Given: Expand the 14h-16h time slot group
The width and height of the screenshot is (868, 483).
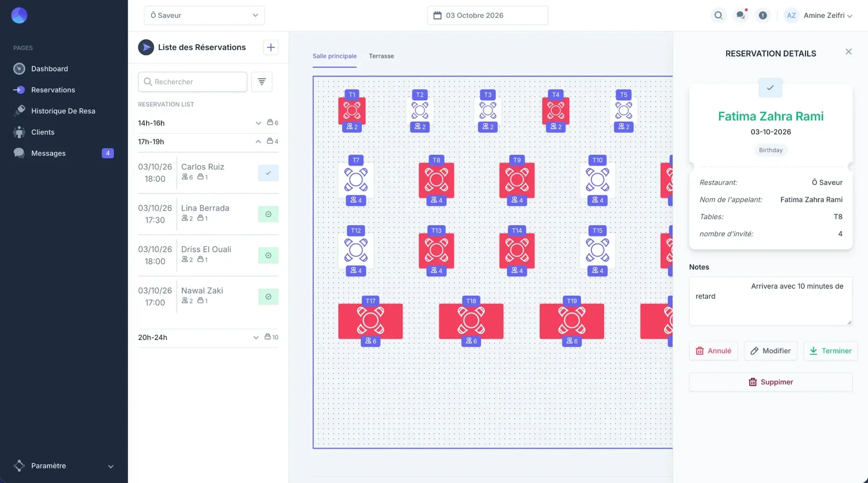Looking at the screenshot, I should click(x=208, y=123).
